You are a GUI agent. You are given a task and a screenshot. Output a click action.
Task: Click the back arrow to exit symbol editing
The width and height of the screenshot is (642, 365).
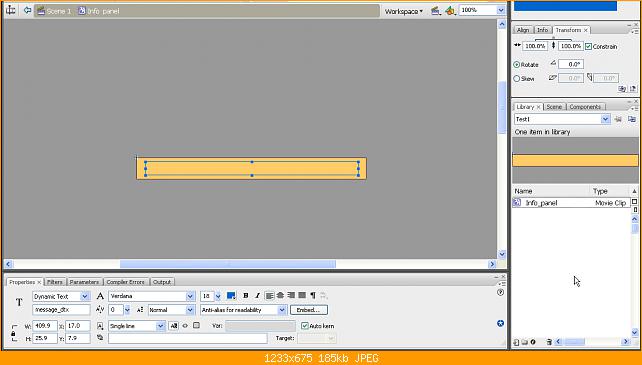(27, 10)
